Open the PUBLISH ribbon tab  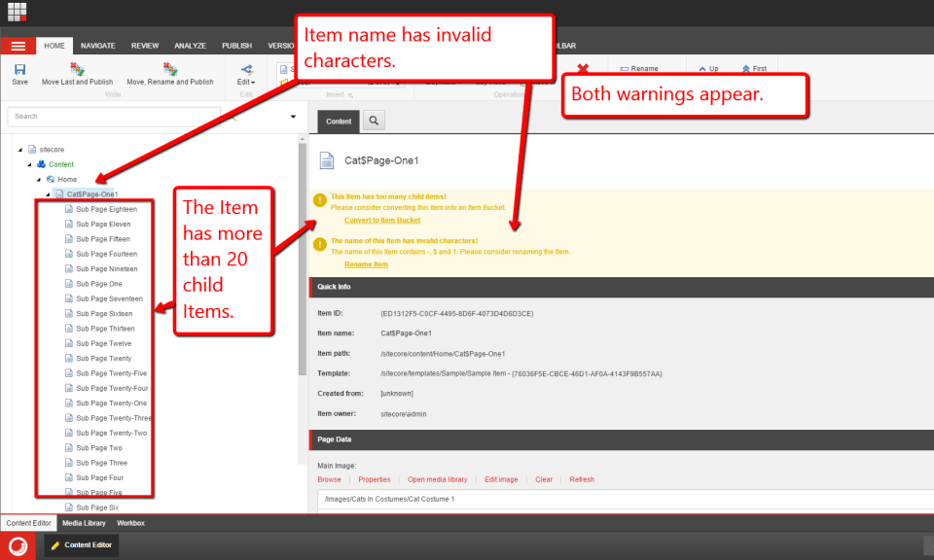click(x=236, y=45)
